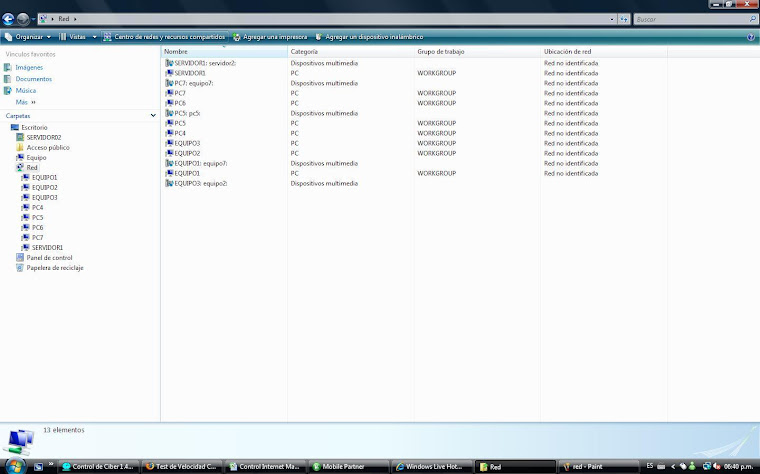The height and width of the screenshot is (474, 760).
Task: Select PC5 computer icon in list
Action: (x=169, y=123)
